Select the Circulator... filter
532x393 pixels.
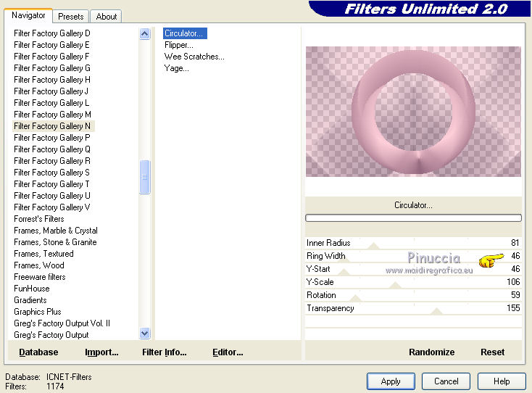coord(185,33)
